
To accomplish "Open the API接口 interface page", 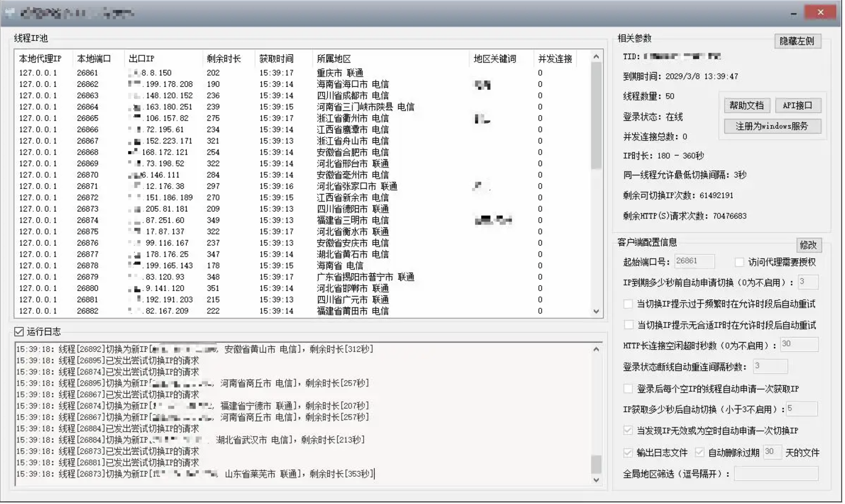I will pyautogui.click(x=798, y=105).
